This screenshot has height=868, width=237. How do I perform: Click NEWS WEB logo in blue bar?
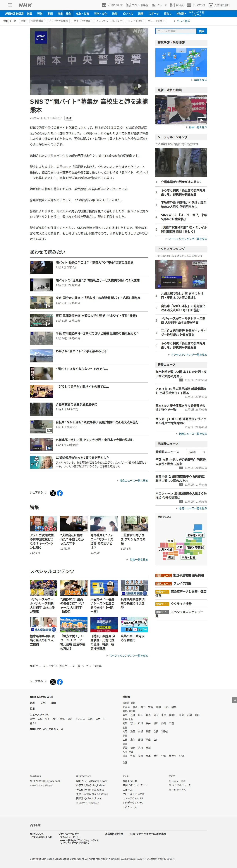[x=14, y=14]
